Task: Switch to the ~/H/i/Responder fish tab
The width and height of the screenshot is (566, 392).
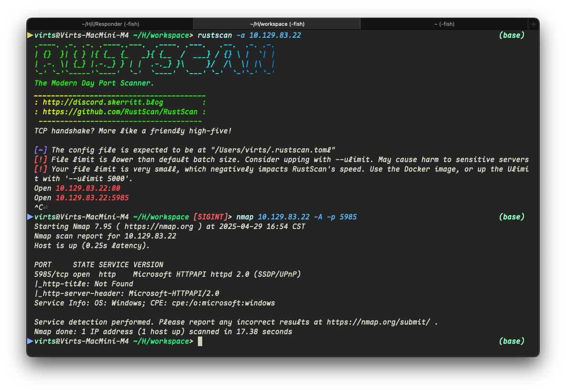Action: [x=110, y=24]
